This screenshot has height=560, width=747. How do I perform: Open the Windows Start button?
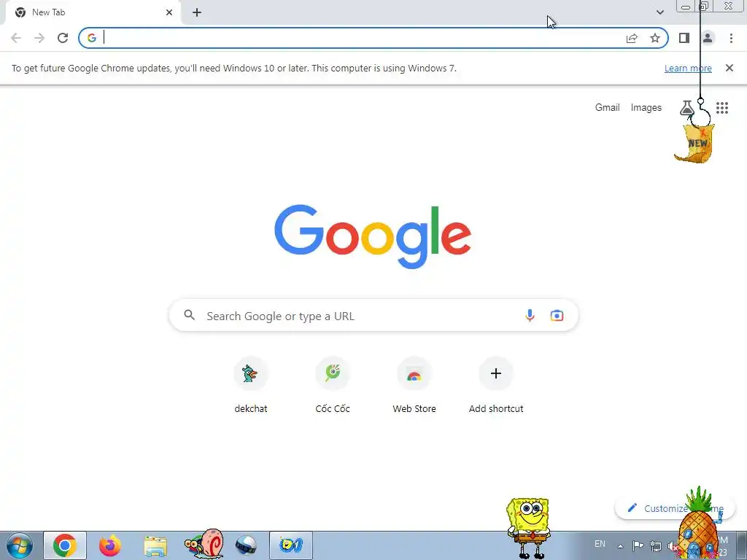[x=19, y=545]
